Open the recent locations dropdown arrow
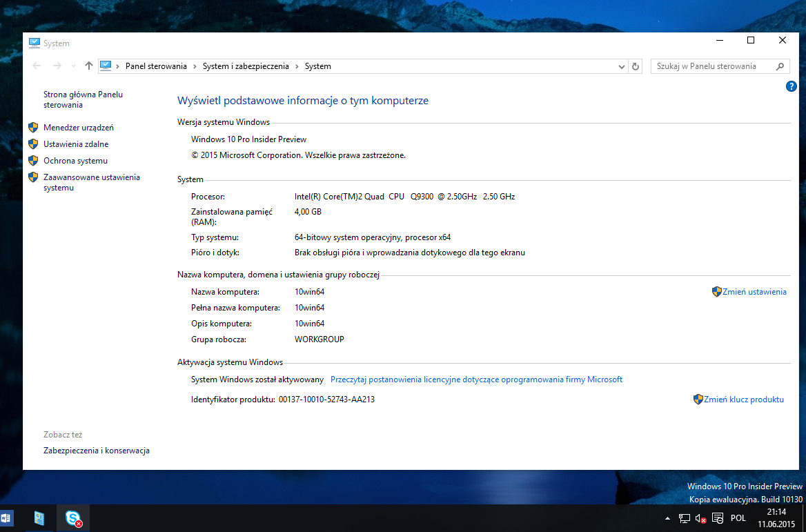 74,66
